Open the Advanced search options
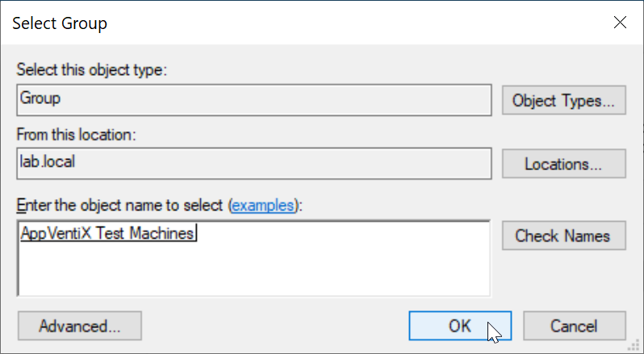Screen dimensions: 644x354 [80, 326]
